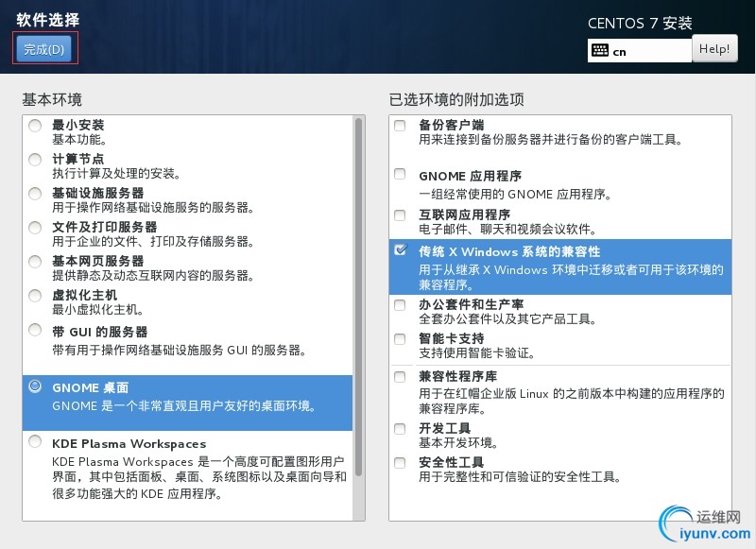Image resolution: width=756 pixels, height=549 pixels.
Task: Click the text 用于完整性和可信验证的安全性工具。
Action: click(520, 476)
